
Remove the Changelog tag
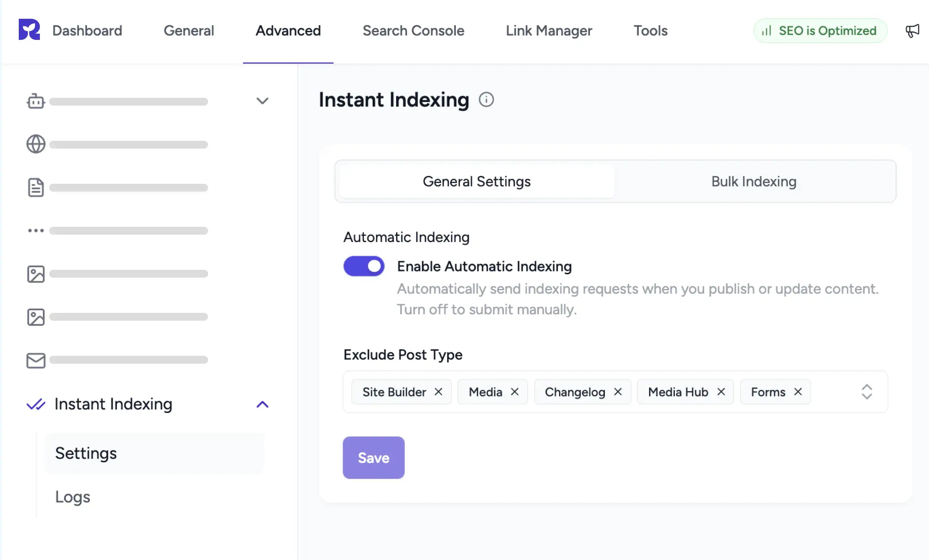[x=618, y=391]
